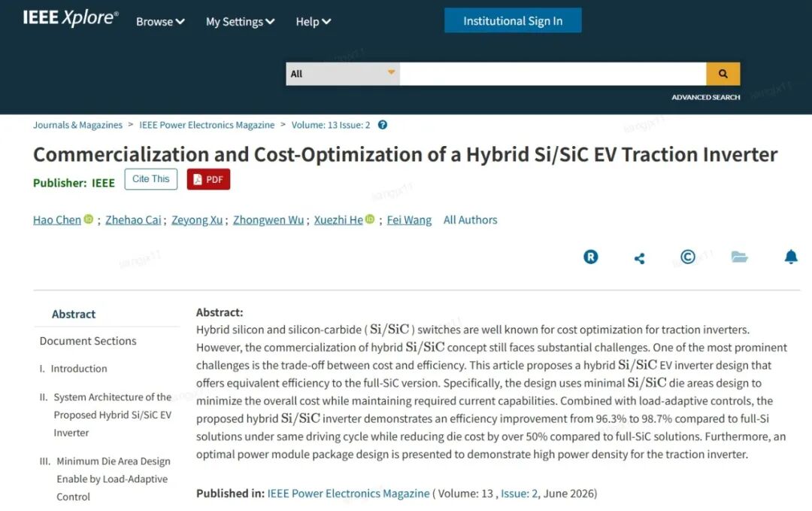Click the R references icon
Image resolution: width=812 pixels, height=511 pixels.
pyautogui.click(x=590, y=257)
